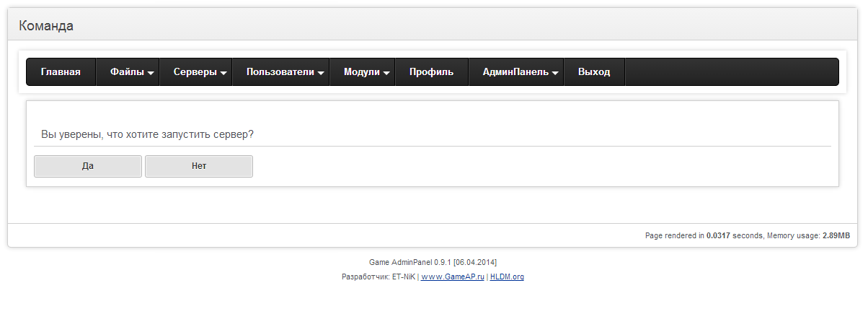
Task: Click the Пользователи menu label
Action: pos(280,72)
